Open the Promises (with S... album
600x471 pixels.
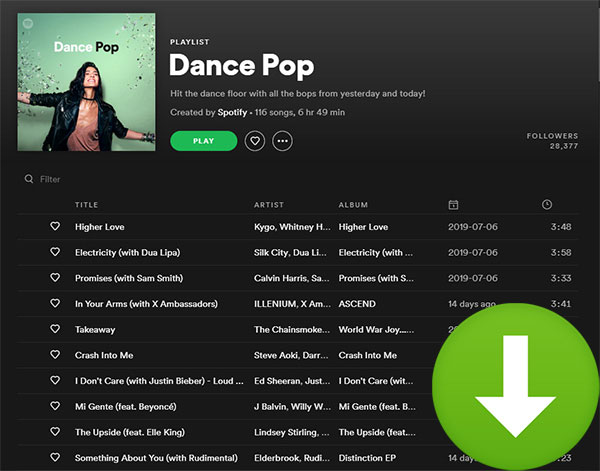pos(376,278)
